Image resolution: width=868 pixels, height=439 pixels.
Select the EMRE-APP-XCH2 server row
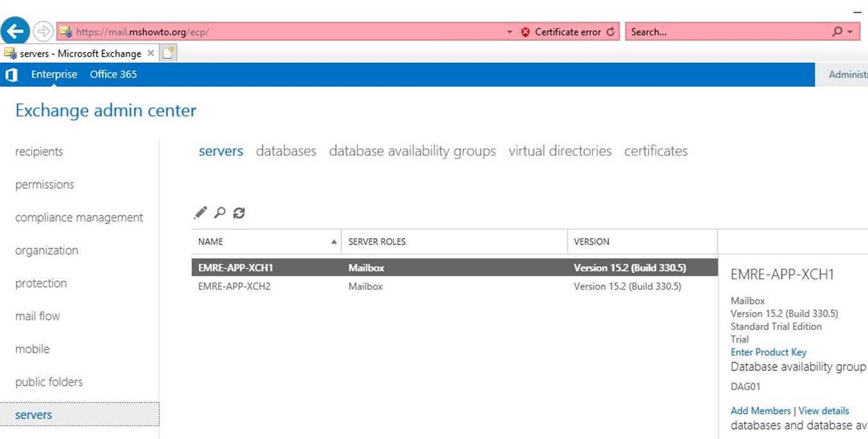point(454,286)
